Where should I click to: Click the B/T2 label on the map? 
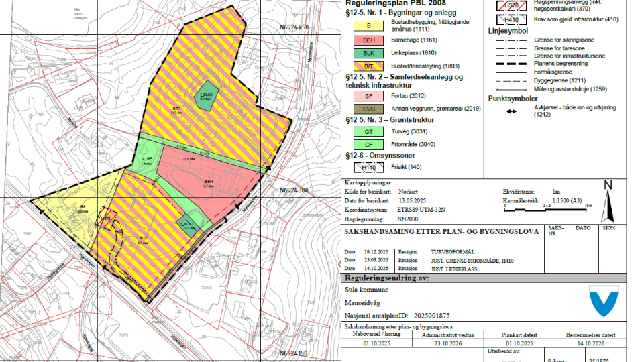[143, 238]
